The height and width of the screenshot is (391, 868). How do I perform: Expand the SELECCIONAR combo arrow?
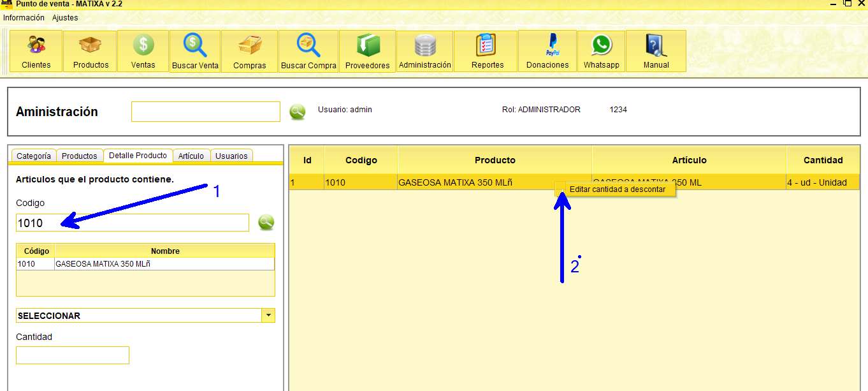coord(269,315)
